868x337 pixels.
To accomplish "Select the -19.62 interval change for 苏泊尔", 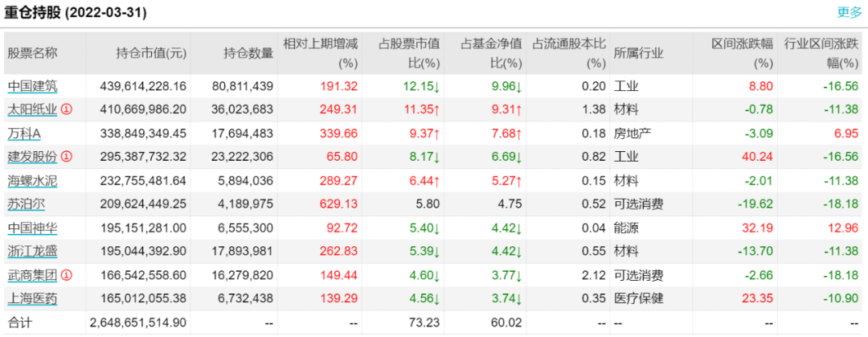I will click(755, 204).
